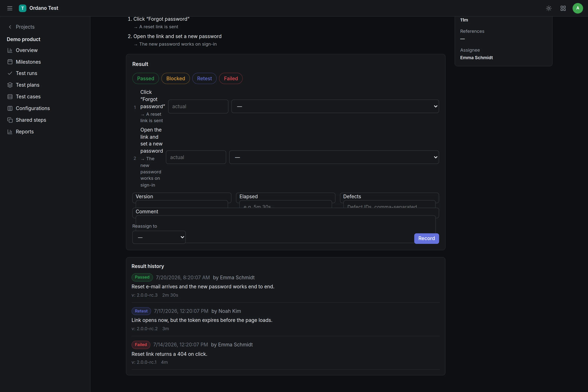The height and width of the screenshot is (392, 588).
Task: Focus the Elapsed time field
Action: [286, 204]
